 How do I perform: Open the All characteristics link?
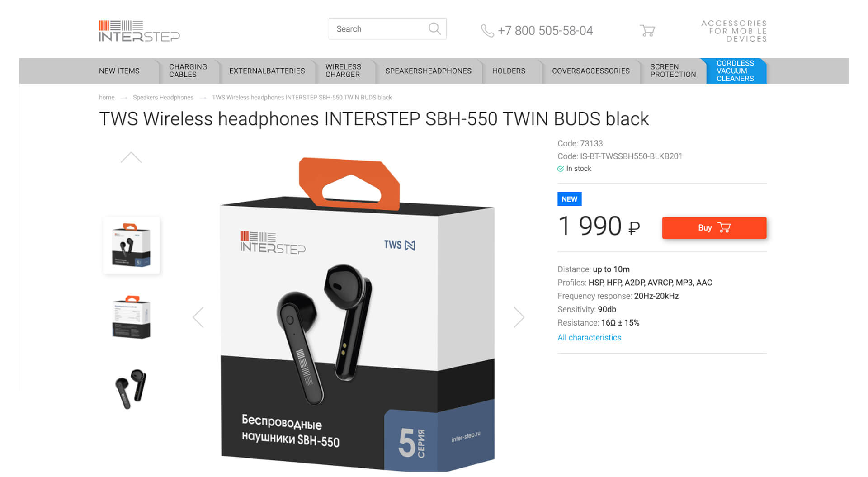589,338
